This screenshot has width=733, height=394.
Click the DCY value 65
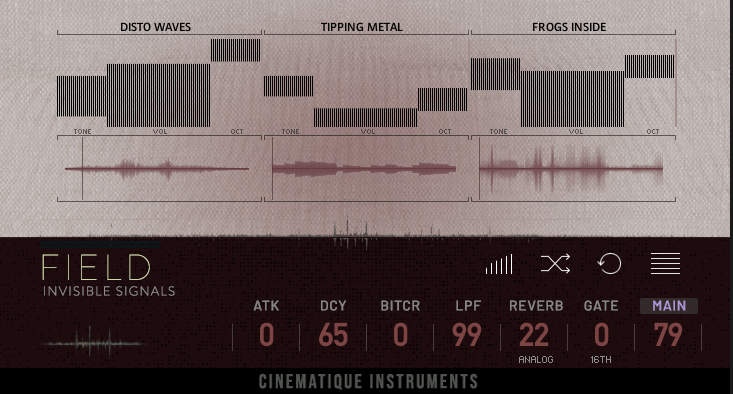333,336
